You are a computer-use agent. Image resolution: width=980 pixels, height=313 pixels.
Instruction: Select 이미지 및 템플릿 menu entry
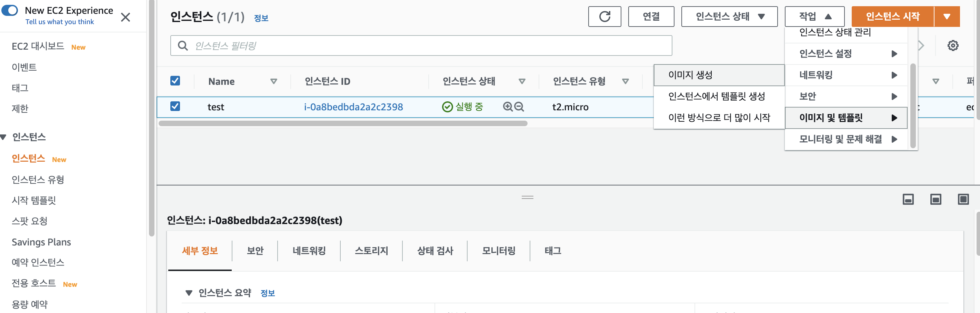click(846, 118)
